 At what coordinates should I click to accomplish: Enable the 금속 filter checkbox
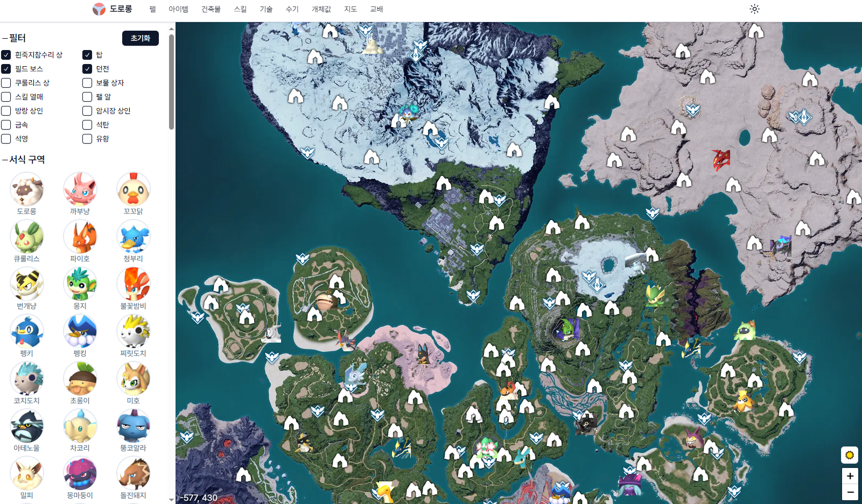[6, 125]
